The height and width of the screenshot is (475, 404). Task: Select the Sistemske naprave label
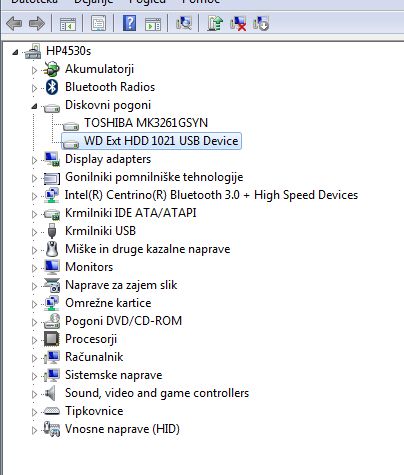(x=114, y=375)
